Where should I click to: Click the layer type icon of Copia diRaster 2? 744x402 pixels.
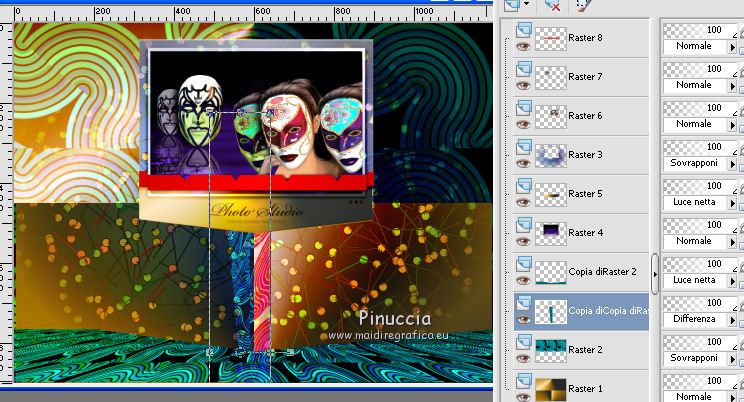point(523,263)
